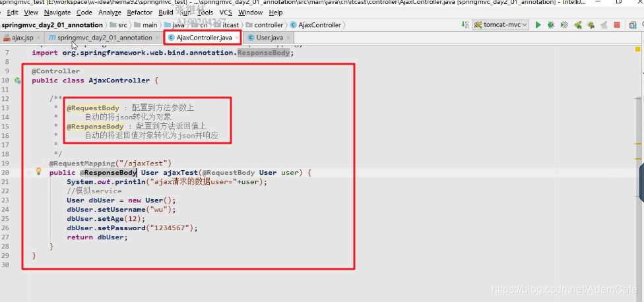The height and width of the screenshot is (302, 644).
Task: Close the ajax.jsp tab
Action: click(38, 38)
